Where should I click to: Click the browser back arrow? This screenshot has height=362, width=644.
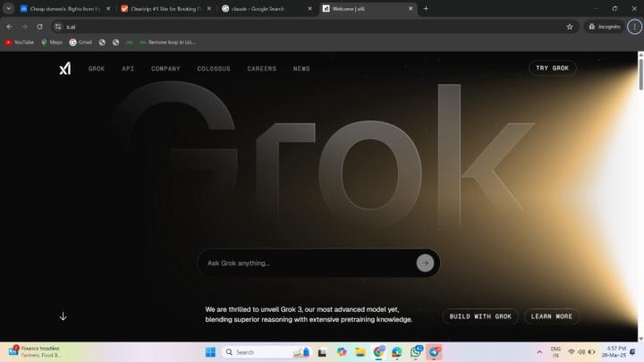pyautogui.click(x=10, y=27)
